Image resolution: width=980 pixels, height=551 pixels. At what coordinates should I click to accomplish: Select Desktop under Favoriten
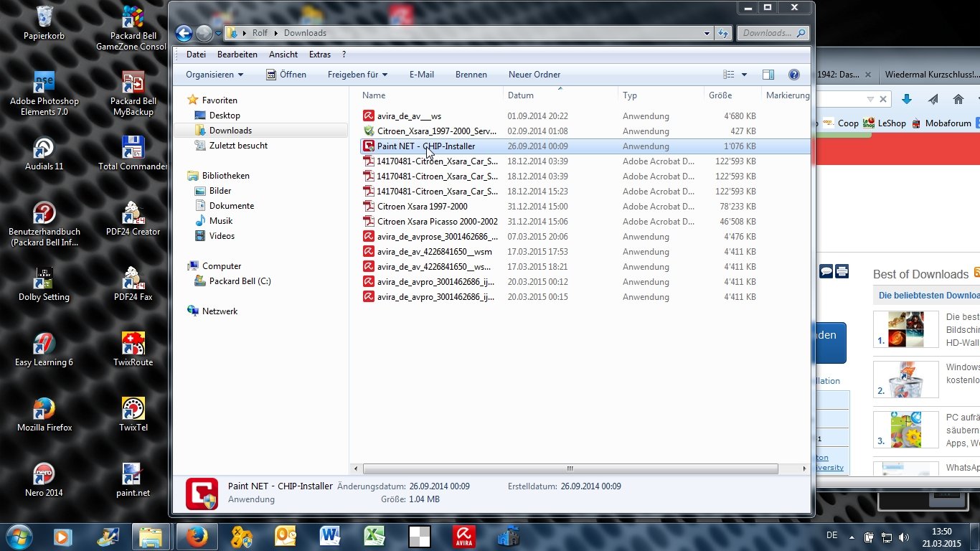click(225, 116)
